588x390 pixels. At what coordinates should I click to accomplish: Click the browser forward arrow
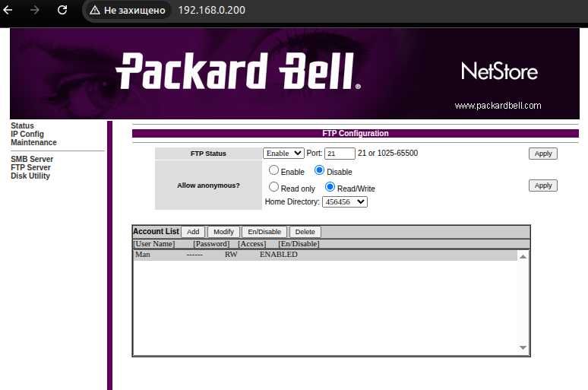coord(34,10)
